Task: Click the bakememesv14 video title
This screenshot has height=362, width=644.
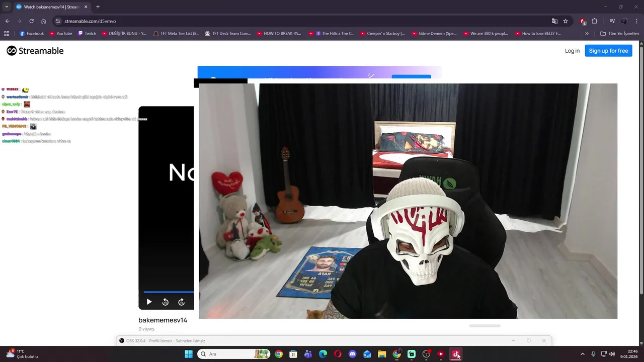Action: [163, 320]
